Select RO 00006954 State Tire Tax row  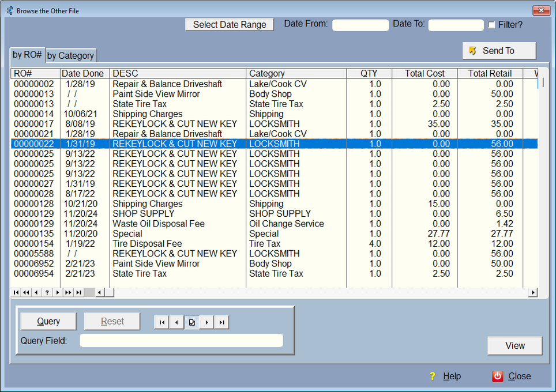(275, 274)
